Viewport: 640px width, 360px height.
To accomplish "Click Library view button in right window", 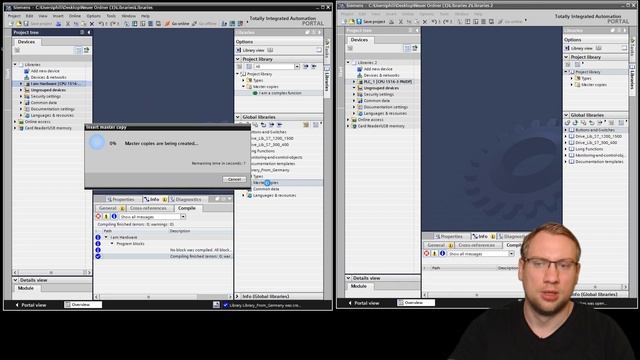I will click(x=579, y=48).
